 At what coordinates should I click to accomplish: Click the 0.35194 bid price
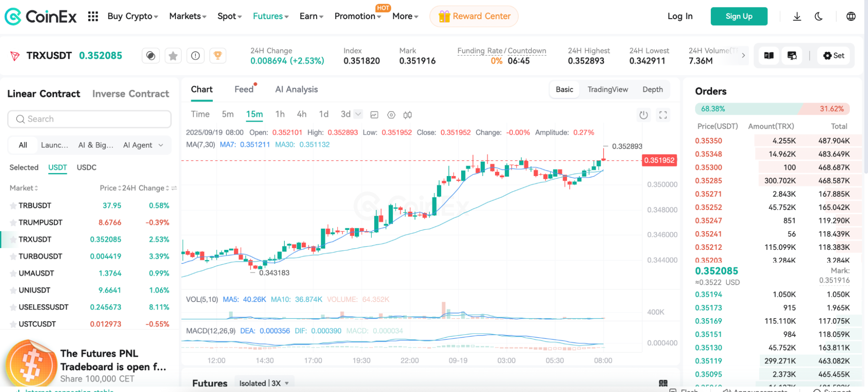[x=709, y=295]
